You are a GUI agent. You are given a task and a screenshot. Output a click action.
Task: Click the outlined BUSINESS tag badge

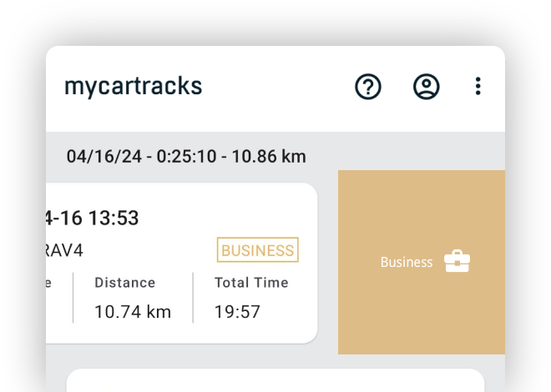[258, 250]
